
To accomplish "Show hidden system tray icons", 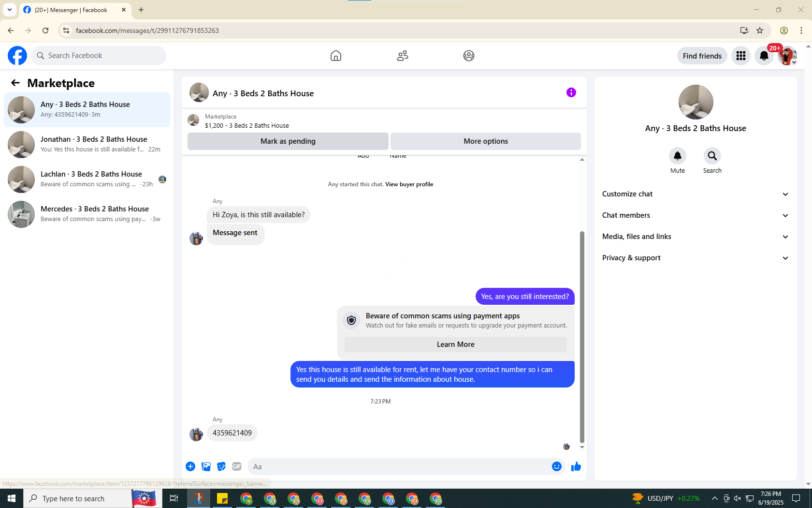I will pos(714,498).
